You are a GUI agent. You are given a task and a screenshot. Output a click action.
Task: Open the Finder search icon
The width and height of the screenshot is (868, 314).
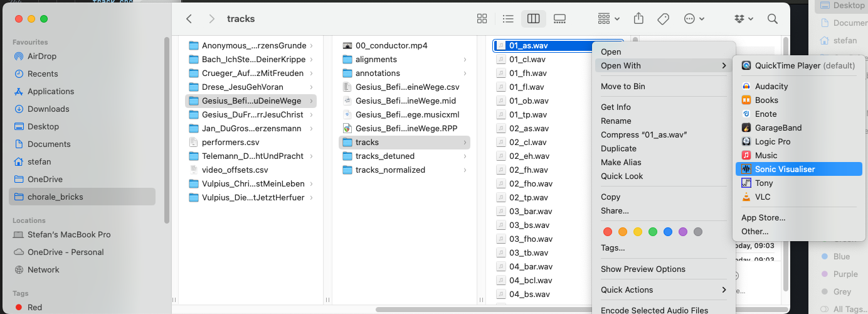773,19
